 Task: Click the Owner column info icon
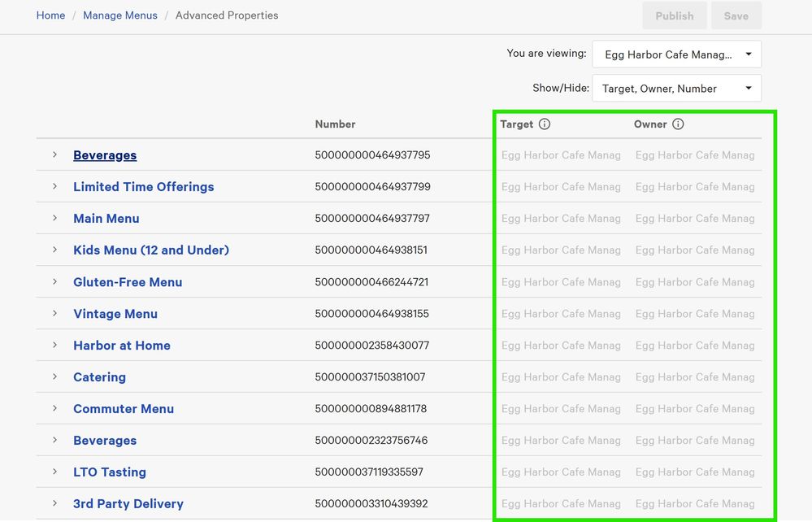point(678,124)
